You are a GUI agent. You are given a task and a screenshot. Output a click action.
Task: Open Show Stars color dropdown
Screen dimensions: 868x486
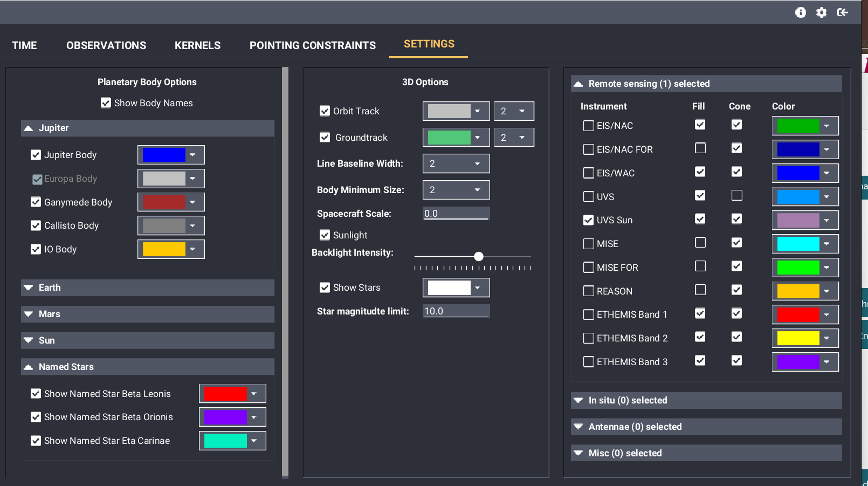[456, 288]
